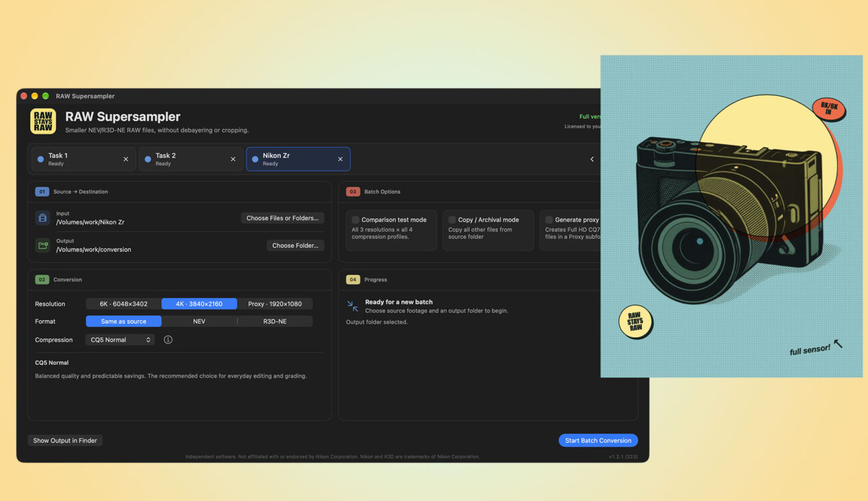
Task: Click the Input source drive icon
Action: click(x=43, y=218)
